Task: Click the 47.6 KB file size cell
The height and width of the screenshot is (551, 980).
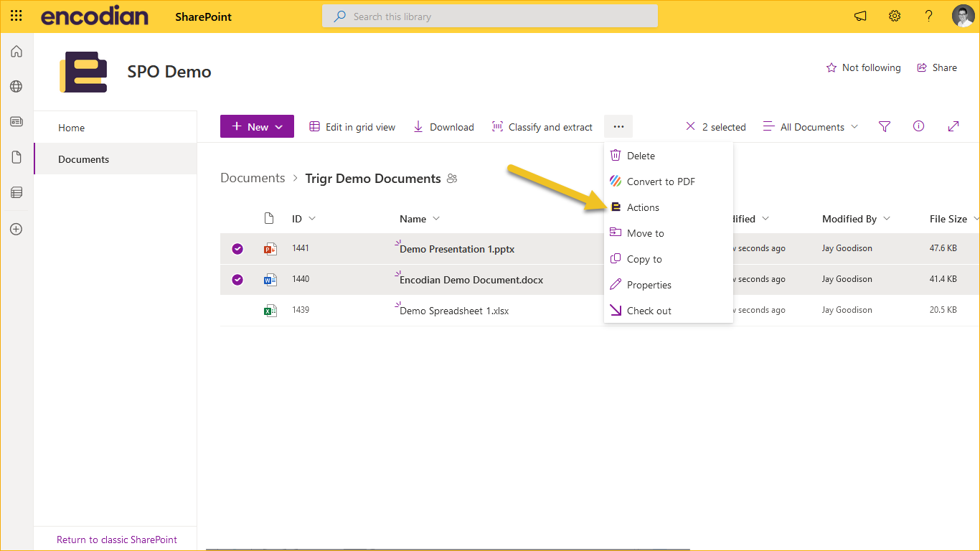Action: [x=943, y=248]
